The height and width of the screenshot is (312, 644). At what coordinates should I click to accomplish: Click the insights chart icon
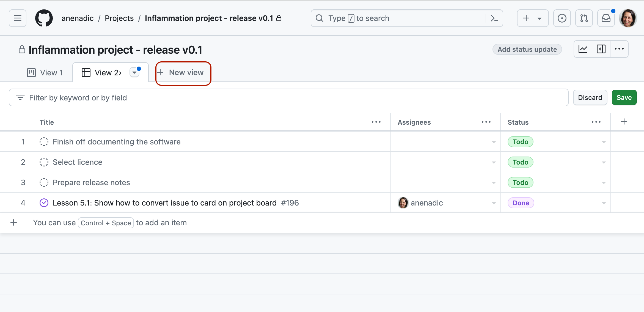(x=583, y=49)
